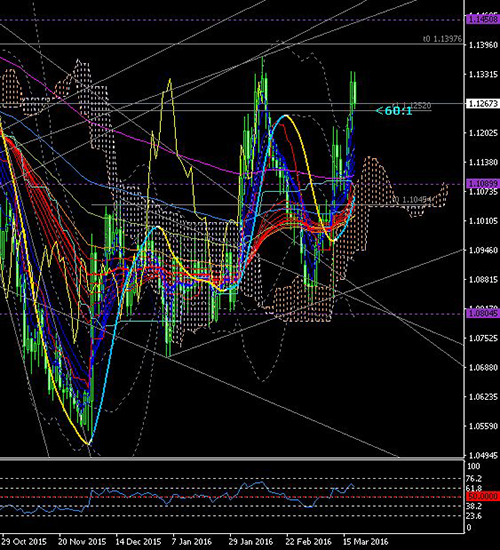Click the purple 1.14508 price level label
Image resolution: width=500 pixels, height=550 pixels.
tap(483, 20)
